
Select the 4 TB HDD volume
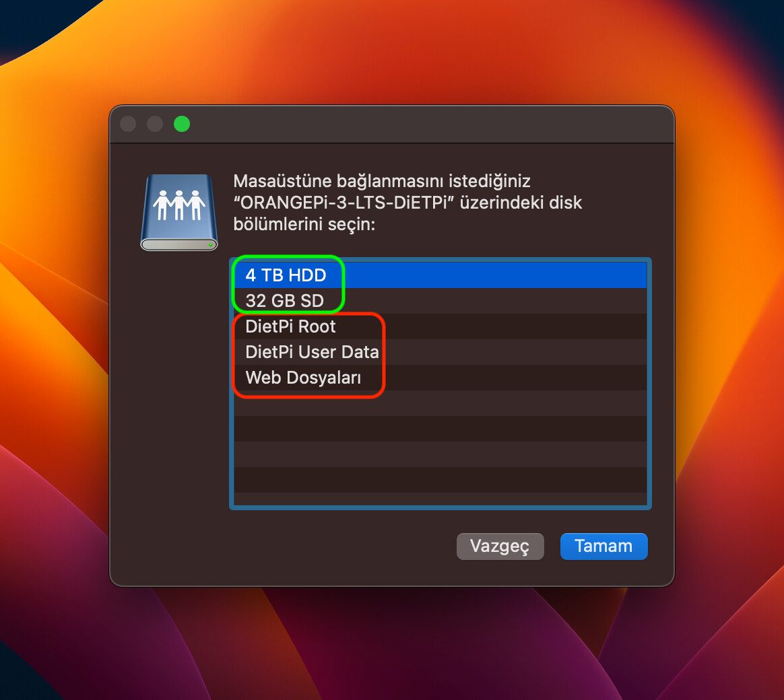(x=440, y=275)
